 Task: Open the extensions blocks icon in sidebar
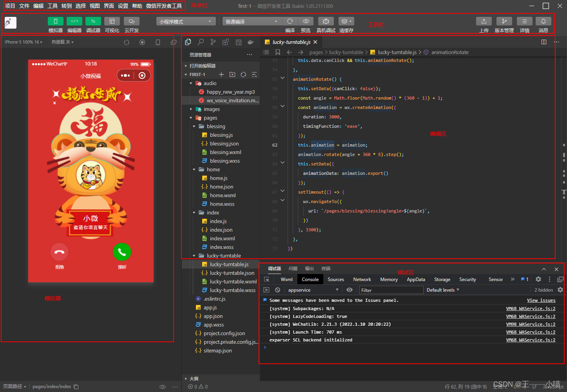(x=226, y=42)
